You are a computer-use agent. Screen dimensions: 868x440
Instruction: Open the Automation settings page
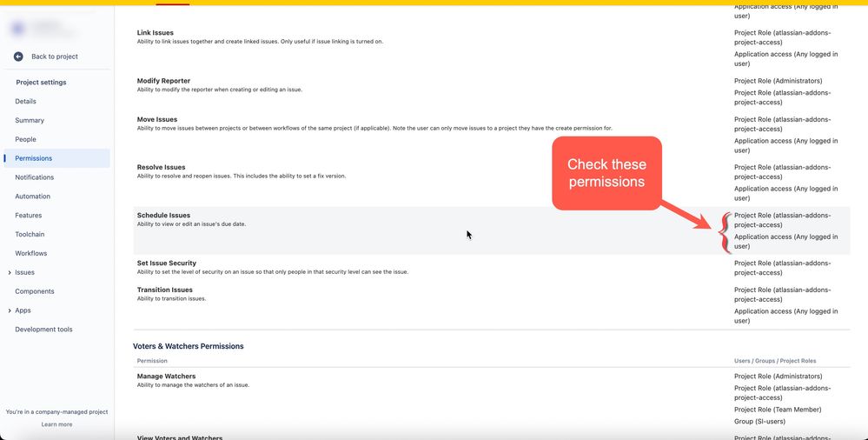pyautogui.click(x=33, y=197)
